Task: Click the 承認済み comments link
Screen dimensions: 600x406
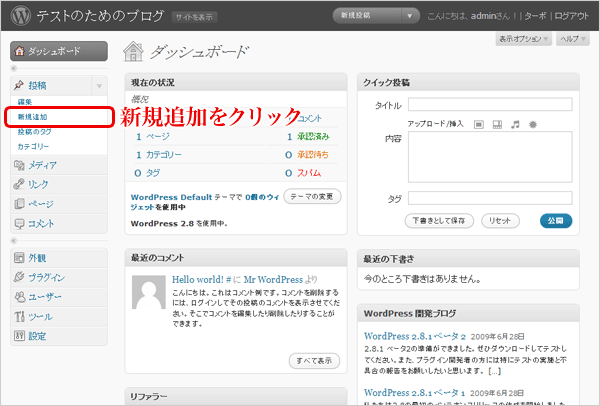Action: (313, 136)
